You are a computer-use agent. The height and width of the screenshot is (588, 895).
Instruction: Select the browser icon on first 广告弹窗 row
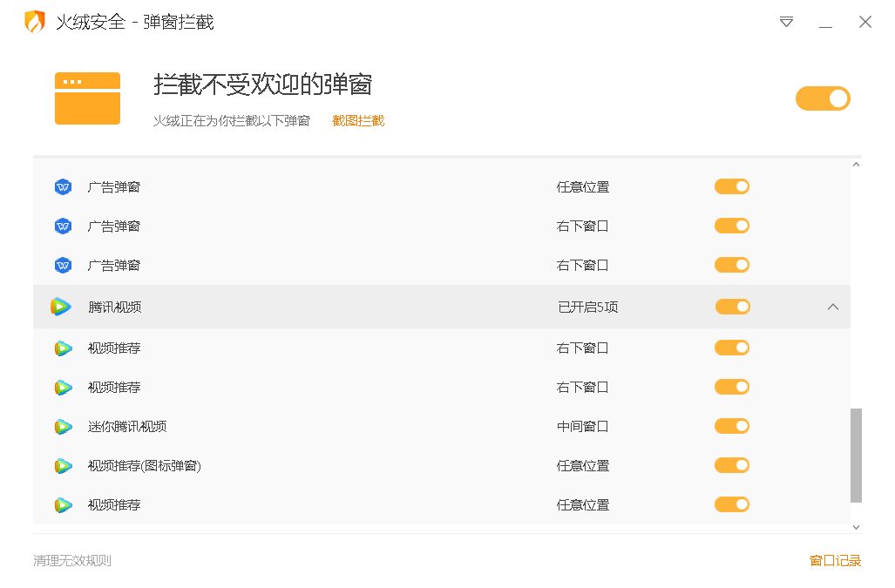tap(62, 186)
